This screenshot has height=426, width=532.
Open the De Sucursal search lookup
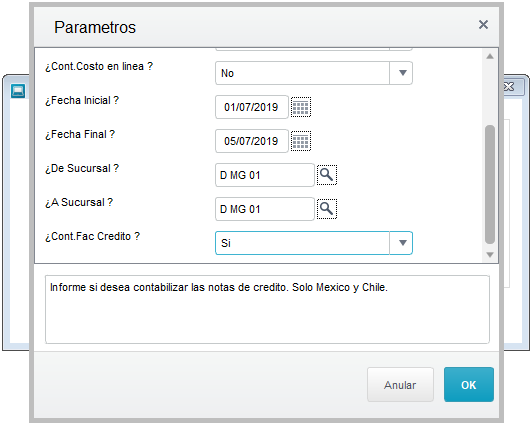(327, 175)
